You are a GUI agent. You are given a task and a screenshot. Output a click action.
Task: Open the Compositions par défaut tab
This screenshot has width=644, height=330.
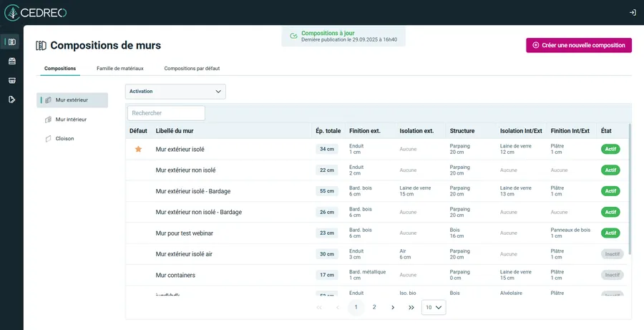click(192, 68)
